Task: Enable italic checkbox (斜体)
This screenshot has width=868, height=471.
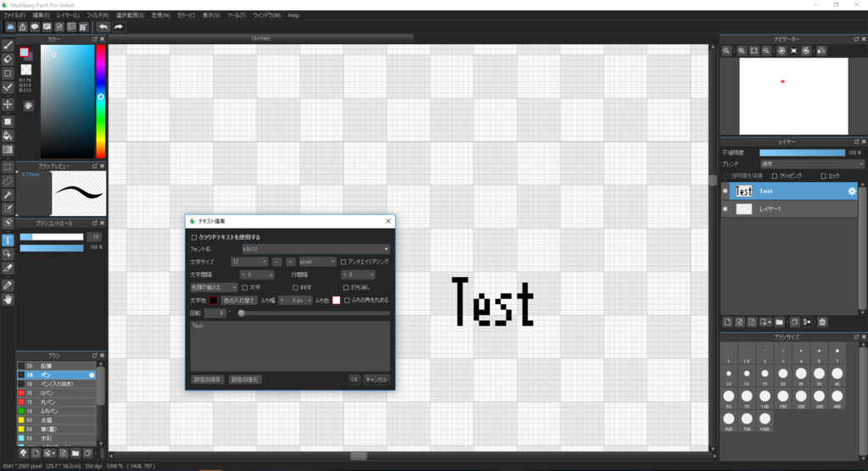Action: click(295, 288)
